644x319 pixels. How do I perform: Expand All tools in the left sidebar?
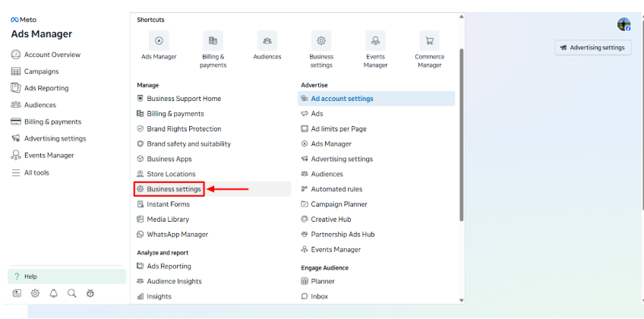coord(36,172)
